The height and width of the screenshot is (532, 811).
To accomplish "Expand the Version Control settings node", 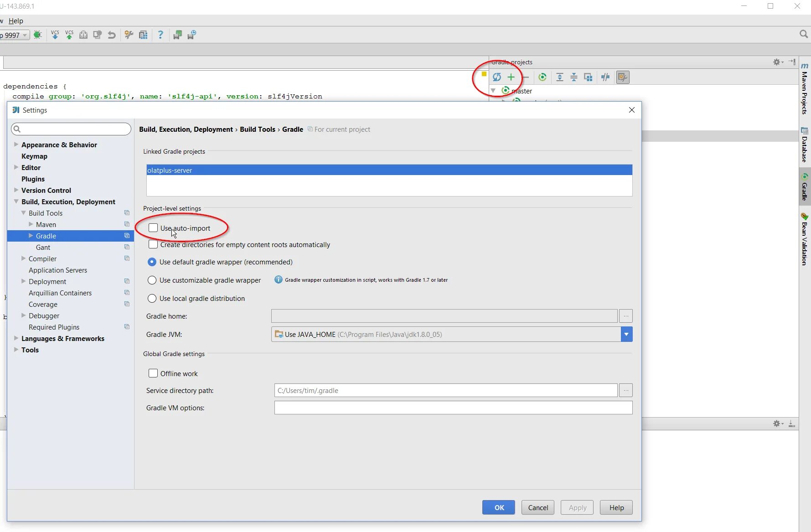I will coord(16,190).
